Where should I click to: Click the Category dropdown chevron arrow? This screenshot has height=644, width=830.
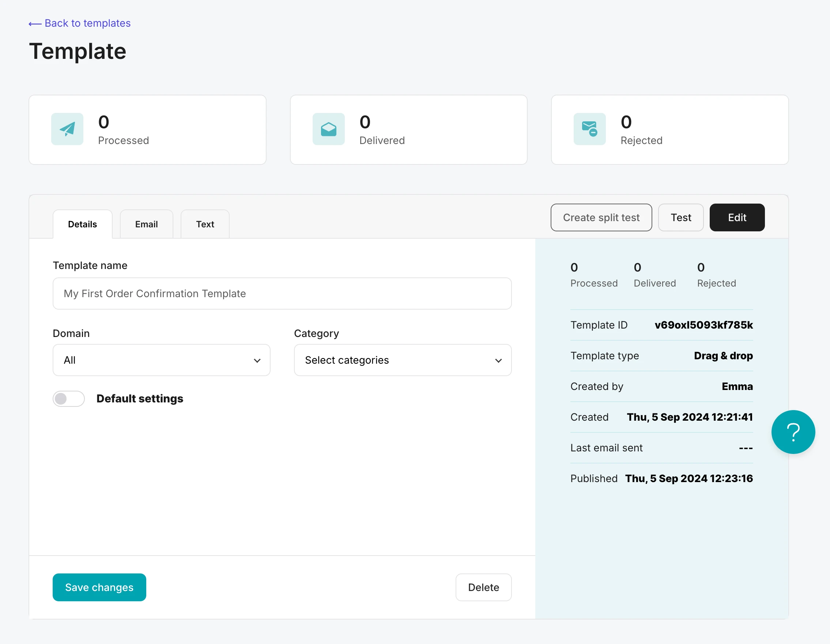click(498, 361)
